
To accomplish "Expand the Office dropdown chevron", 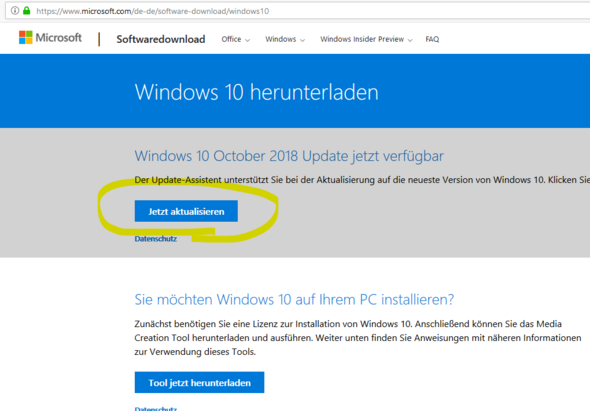I will click(x=247, y=40).
